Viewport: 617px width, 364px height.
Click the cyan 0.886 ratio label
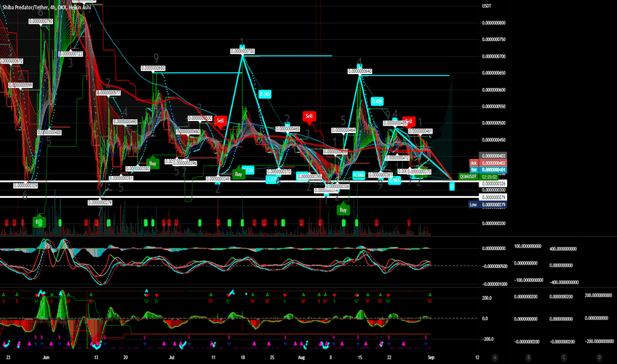(358, 175)
